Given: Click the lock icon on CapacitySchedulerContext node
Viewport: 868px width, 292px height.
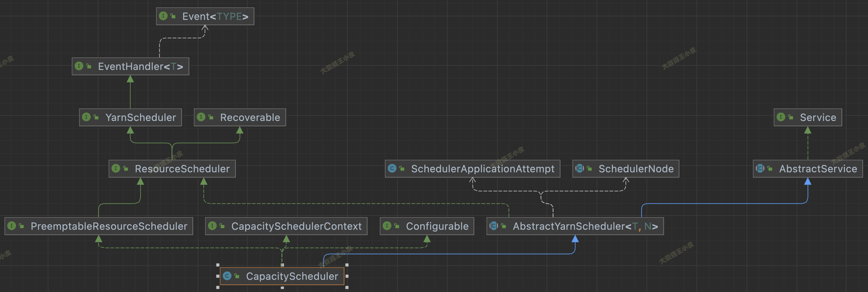Looking at the screenshot, I should [222, 226].
